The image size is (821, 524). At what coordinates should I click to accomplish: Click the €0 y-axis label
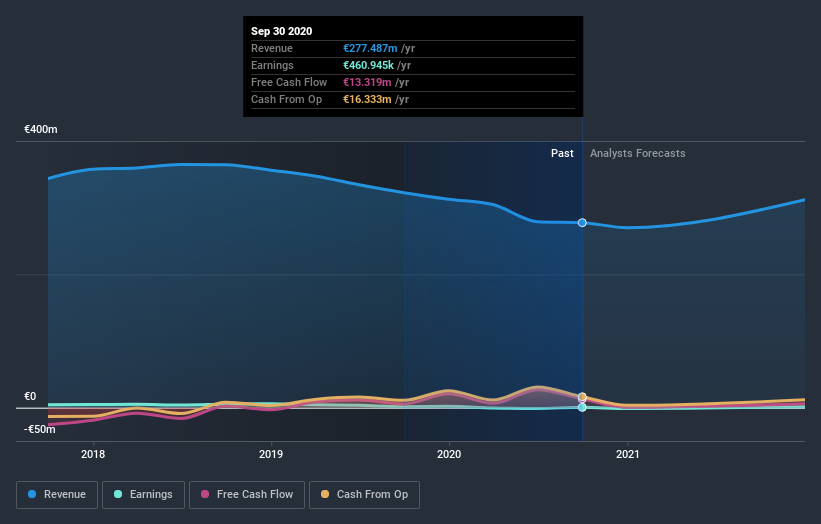click(30, 396)
